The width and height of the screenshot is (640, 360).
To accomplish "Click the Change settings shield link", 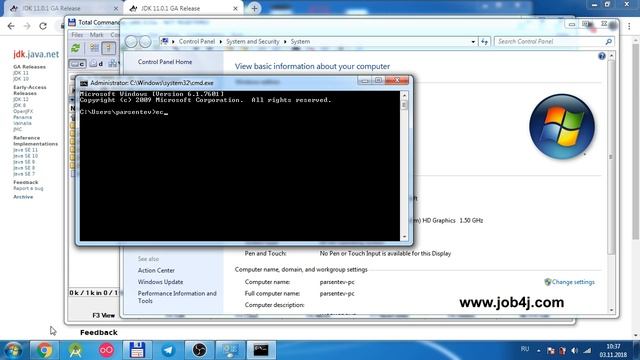I will pyautogui.click(x=569, y=282).
